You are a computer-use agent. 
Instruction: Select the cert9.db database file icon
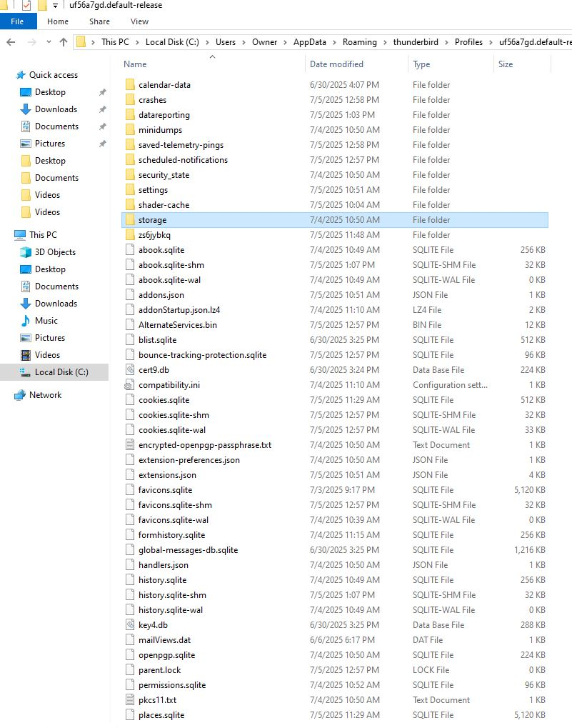[x=130, y=369]
